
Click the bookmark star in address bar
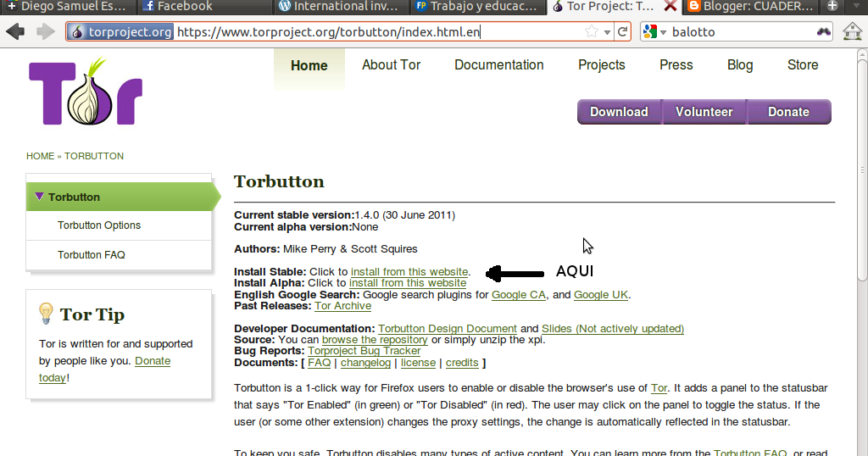click(x=591, y=31)
